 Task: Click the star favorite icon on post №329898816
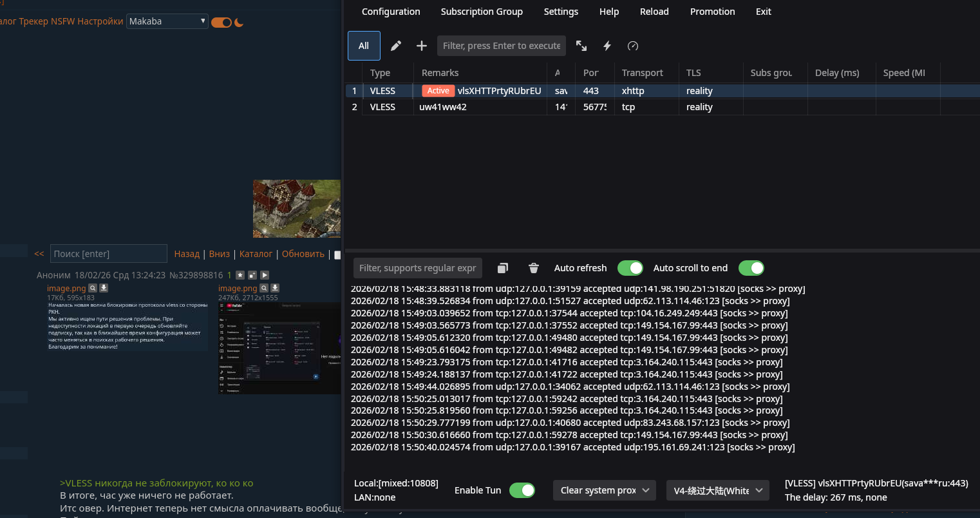pos(240,275)
